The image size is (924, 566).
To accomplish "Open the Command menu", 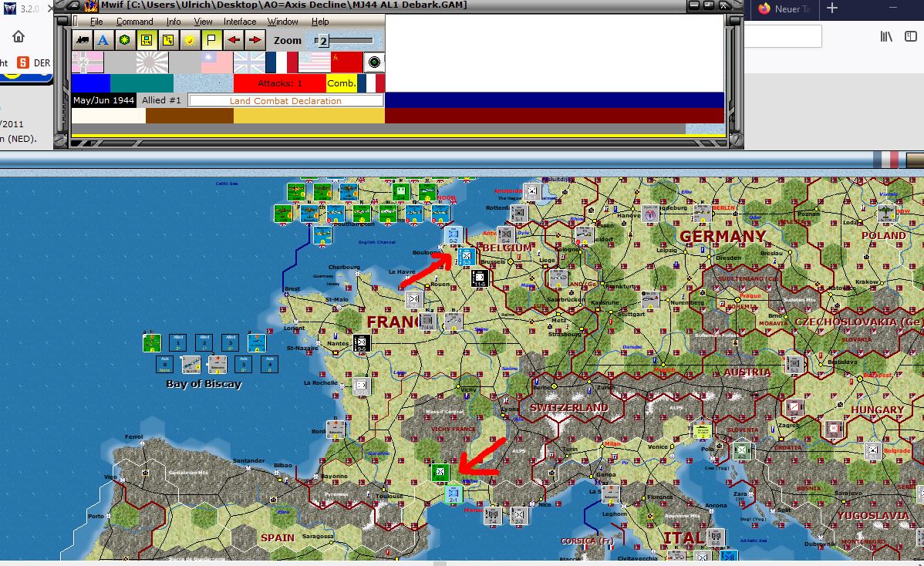I will coord(134,21).
